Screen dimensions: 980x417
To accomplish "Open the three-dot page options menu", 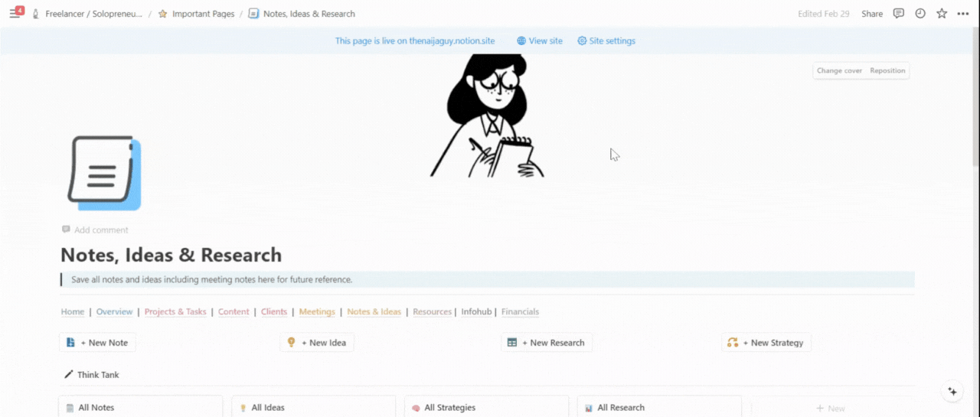I will [x=963, y=14].
